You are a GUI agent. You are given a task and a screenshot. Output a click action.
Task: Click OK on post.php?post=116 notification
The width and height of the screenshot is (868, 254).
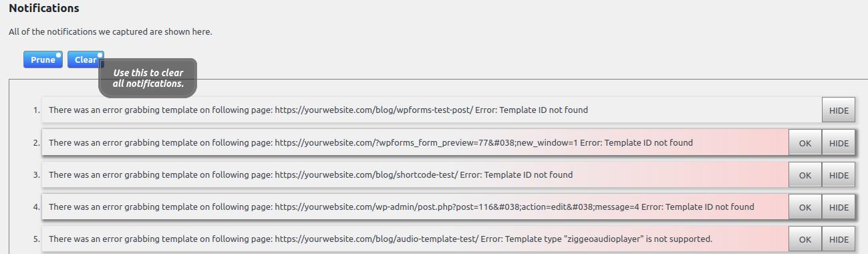coord(805,207)
